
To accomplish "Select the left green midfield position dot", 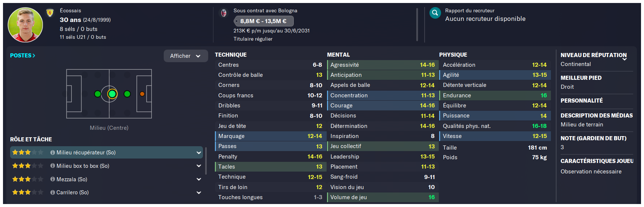I will 98,94.
